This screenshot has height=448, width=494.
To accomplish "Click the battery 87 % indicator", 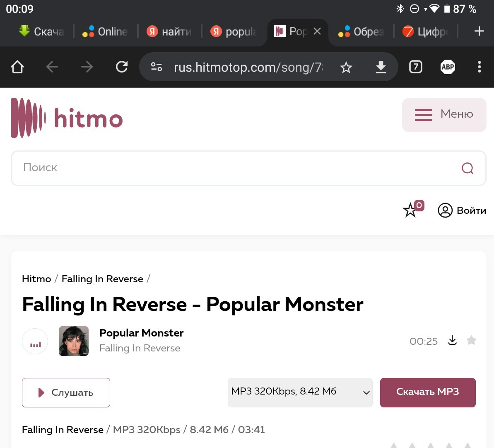I will tap(460, 9).
